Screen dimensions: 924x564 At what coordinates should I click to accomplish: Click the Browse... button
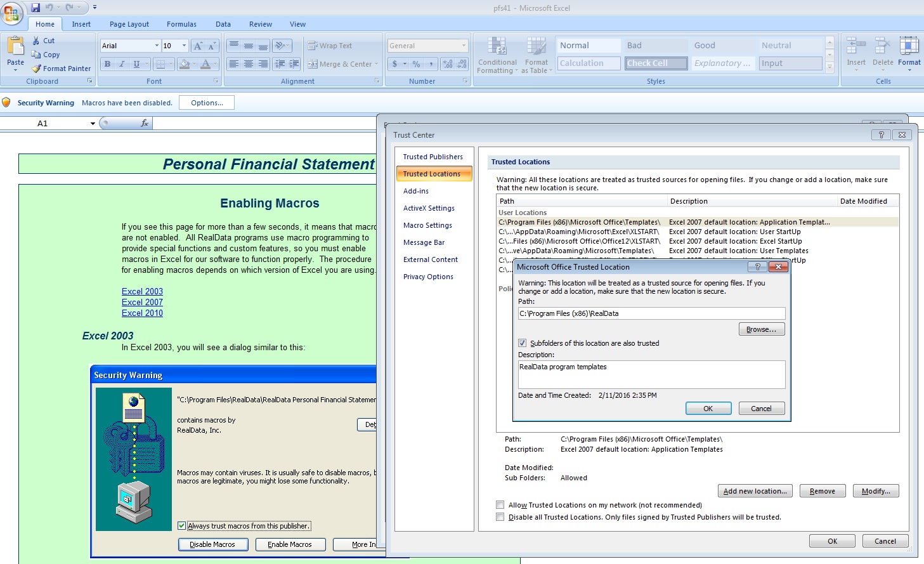[761, 329]
